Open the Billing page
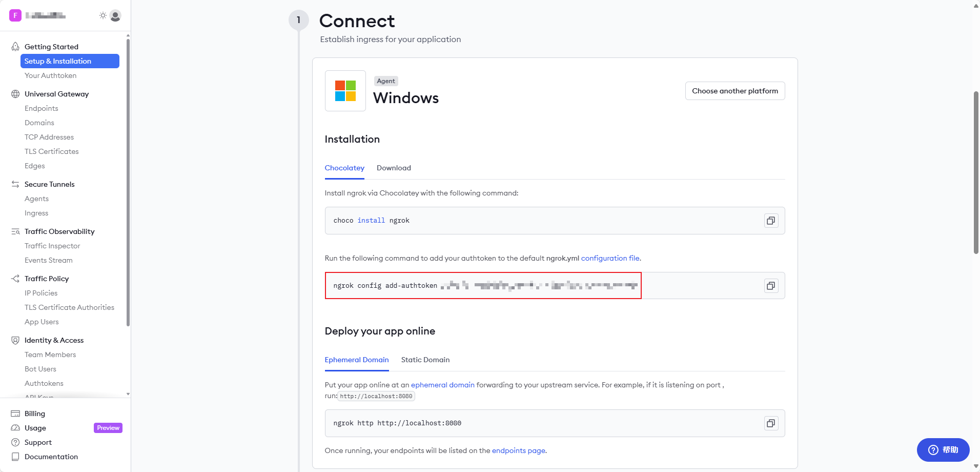The height and width of the screenshot is (472, 980). click(35, 414)
